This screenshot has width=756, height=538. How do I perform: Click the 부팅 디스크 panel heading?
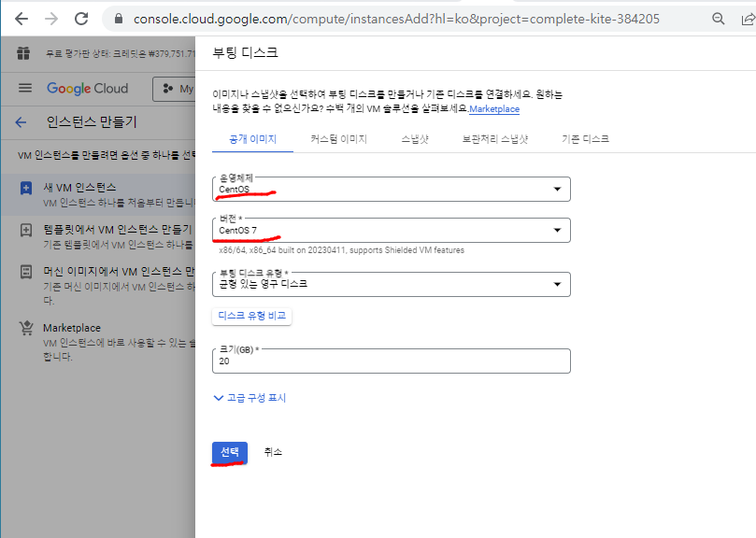pos(246,52)
